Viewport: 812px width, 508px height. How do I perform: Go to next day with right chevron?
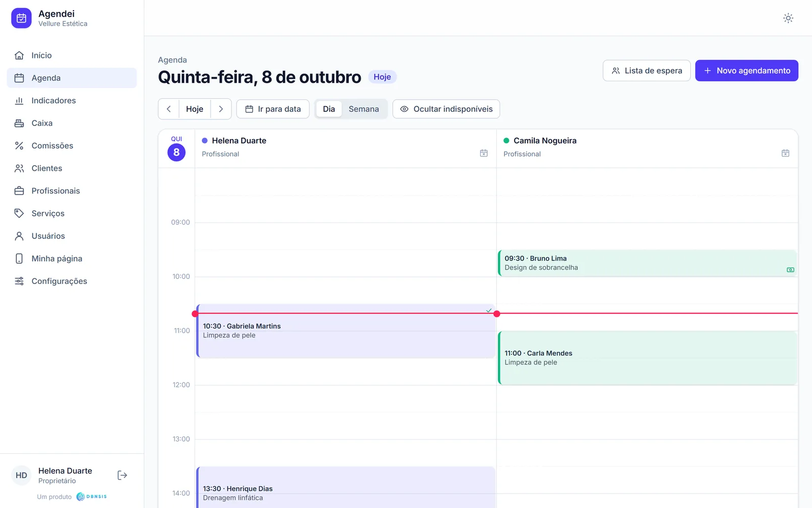(x=221, y=109)
